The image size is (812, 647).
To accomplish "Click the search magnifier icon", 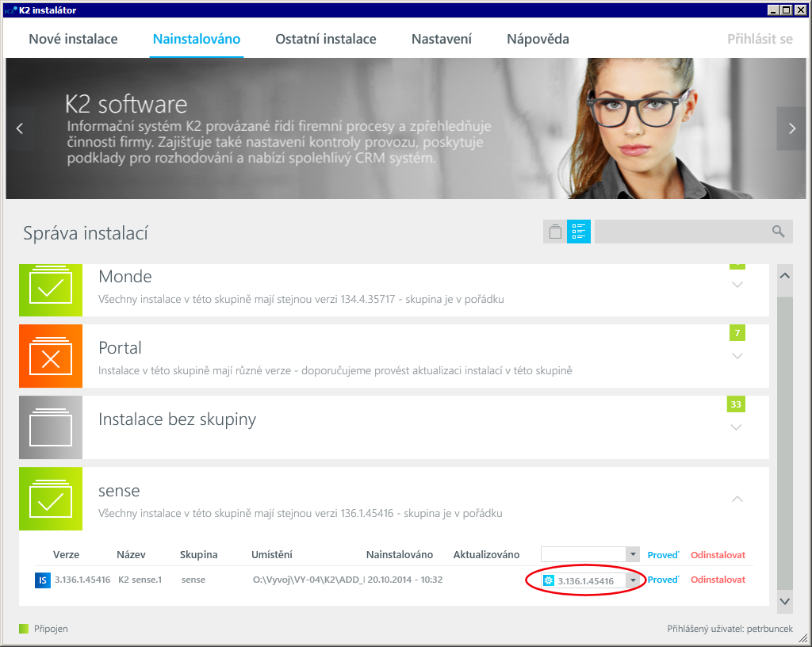I will (778, 232).
